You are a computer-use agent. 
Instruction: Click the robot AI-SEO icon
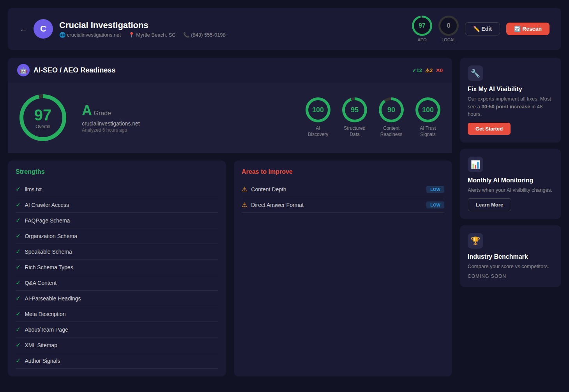(23, 70)
